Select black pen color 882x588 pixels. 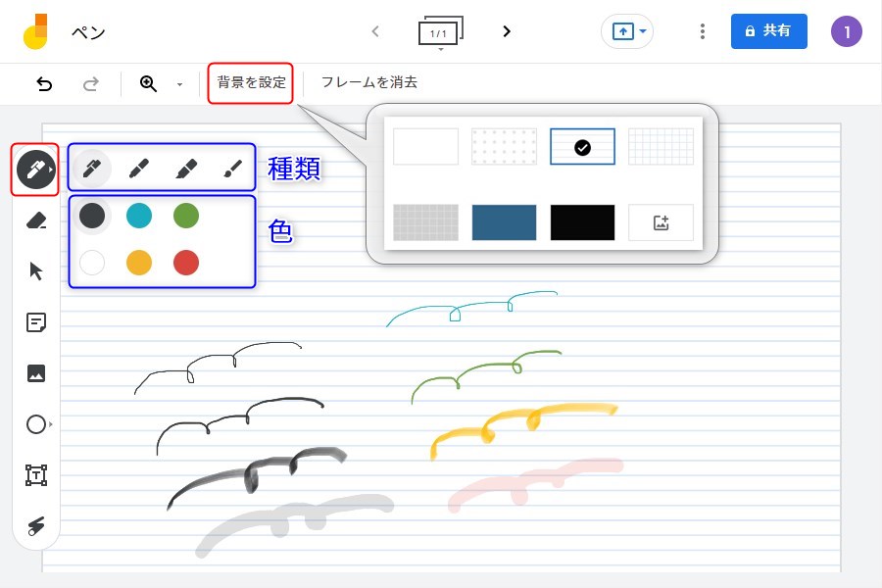[x=92, y=216]
